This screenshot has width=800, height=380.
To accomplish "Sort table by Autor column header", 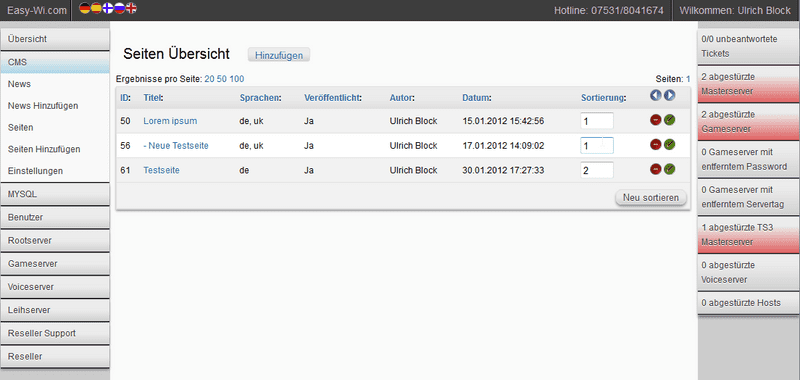I will 401,97.
